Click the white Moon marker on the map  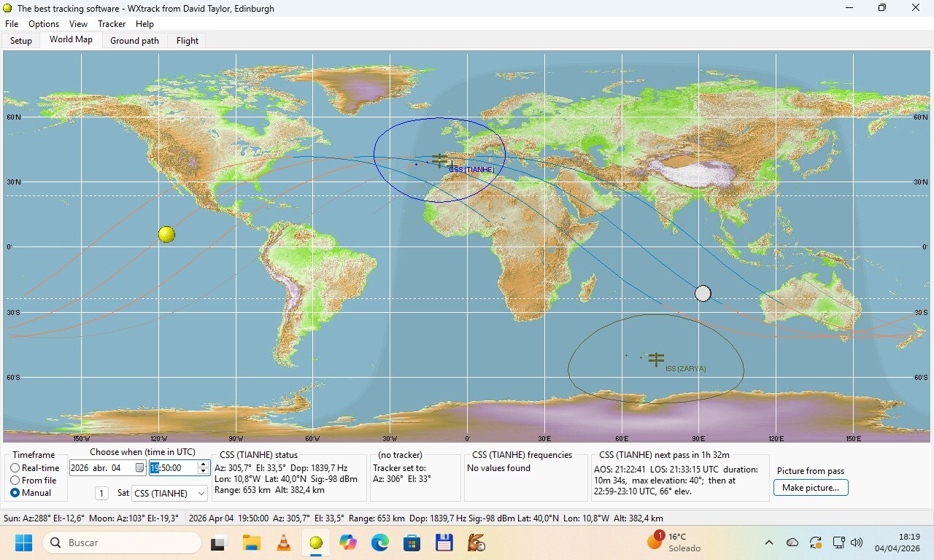click(x=703, y=293)
